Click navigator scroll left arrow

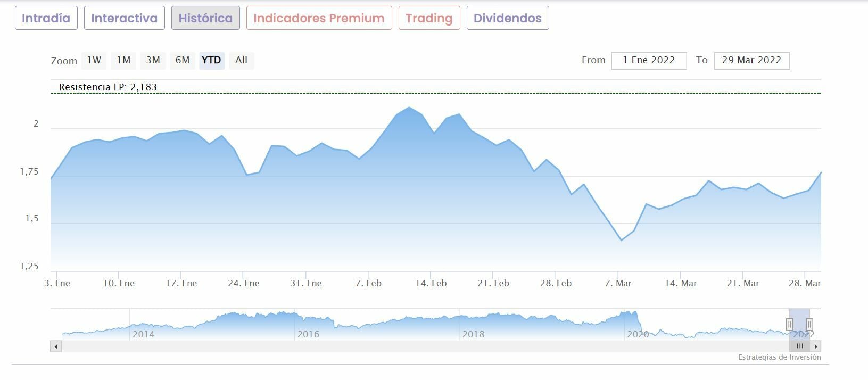[56, 346]
